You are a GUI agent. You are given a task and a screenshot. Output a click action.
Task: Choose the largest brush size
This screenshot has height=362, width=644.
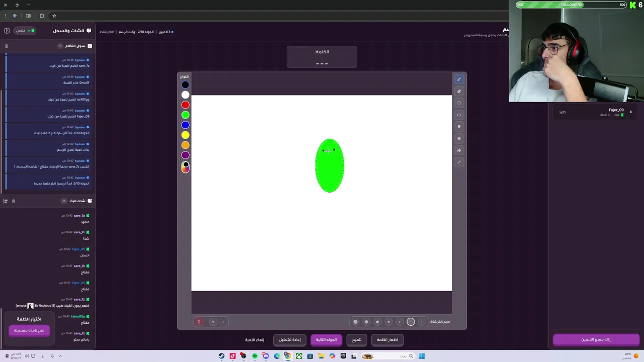355,322
